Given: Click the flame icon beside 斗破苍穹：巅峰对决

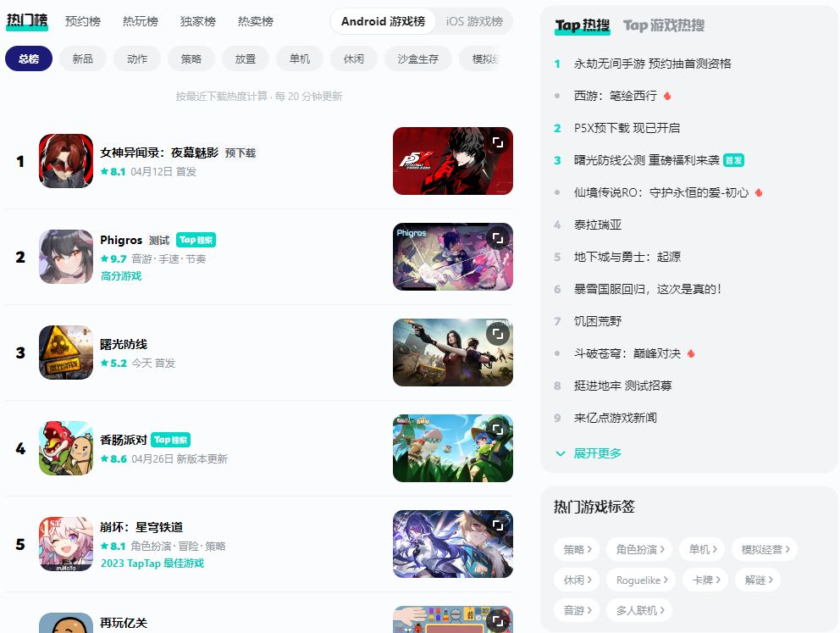Looking at the screenshot, I should click(691, 353).
